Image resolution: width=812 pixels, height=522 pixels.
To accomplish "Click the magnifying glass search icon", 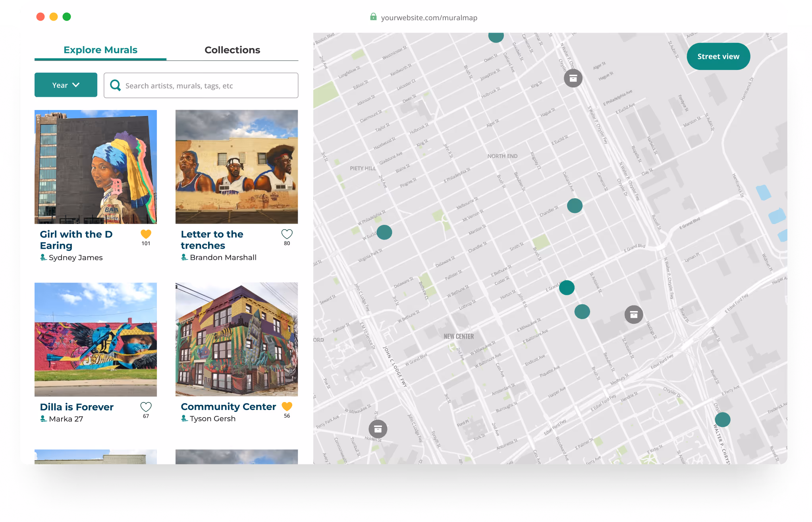I will pos(115,85).
